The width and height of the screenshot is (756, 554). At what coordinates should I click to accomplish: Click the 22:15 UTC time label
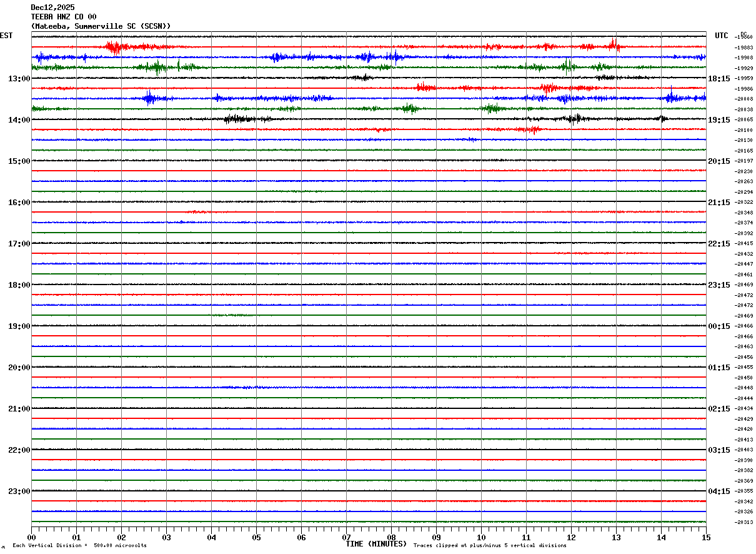click(719, 244)
